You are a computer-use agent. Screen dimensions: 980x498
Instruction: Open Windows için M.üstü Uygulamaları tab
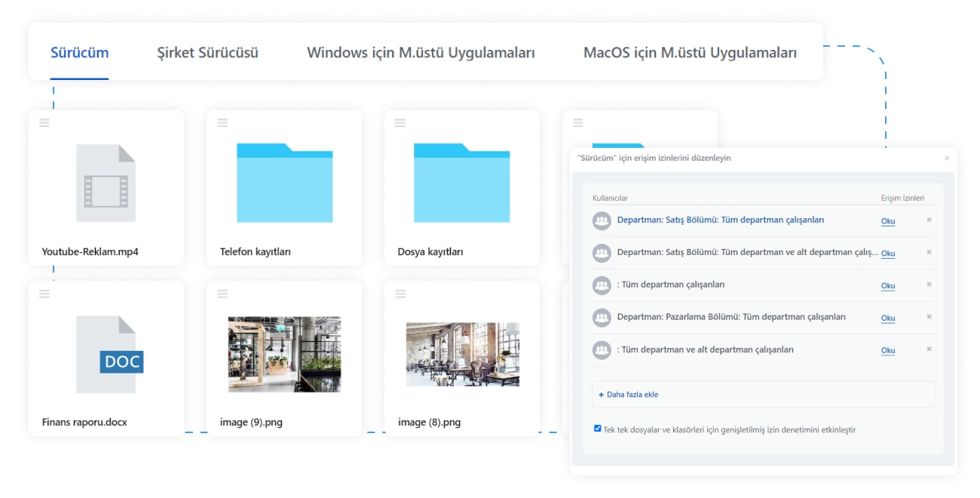(421, 53)
